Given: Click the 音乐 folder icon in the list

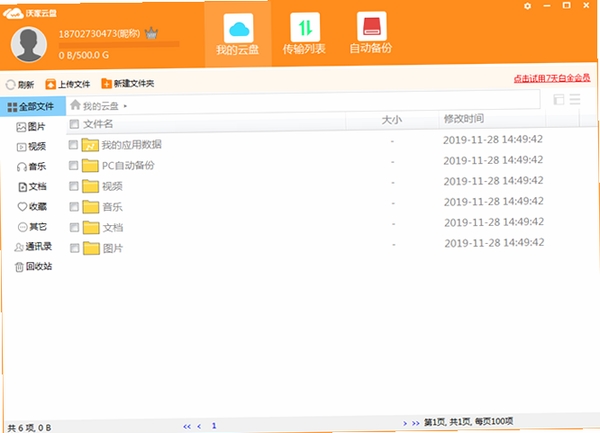Looking at the screenshot, I should tap(91, 207).
